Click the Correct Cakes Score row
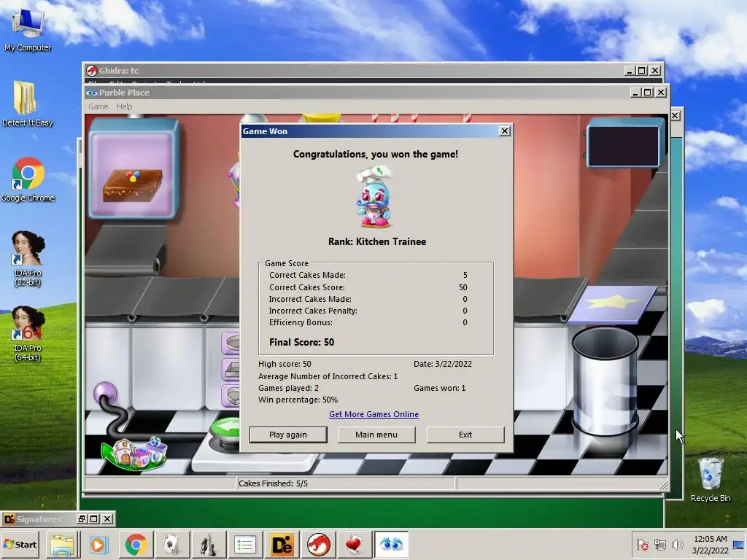 [x=368, y=287]
